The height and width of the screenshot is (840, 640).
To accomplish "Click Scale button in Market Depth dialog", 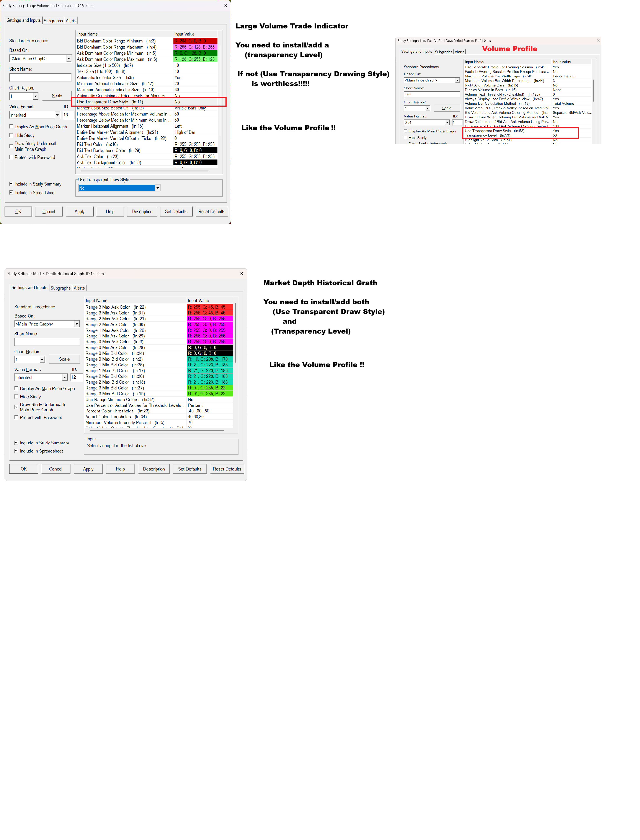I will point(64,359).
